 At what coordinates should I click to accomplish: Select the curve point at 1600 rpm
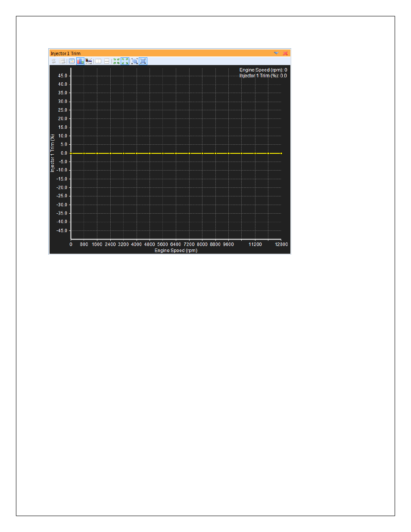tap(97, 153)
